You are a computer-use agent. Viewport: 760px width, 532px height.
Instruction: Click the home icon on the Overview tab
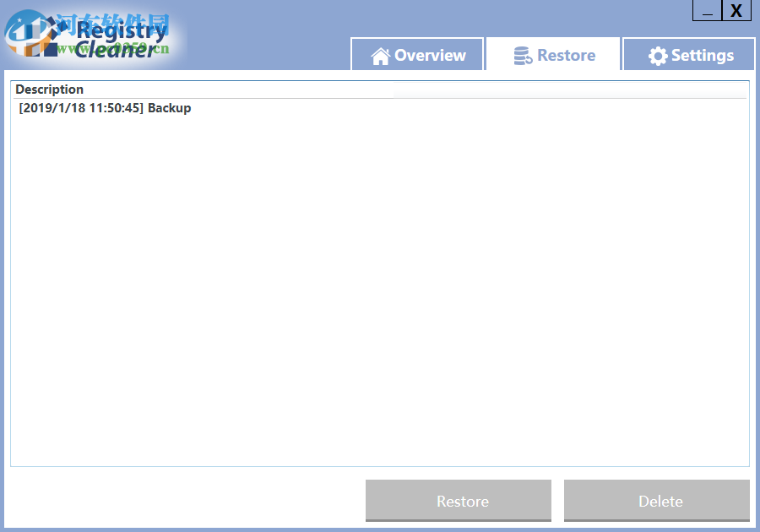pyautogui.click(x=380, y=54)
